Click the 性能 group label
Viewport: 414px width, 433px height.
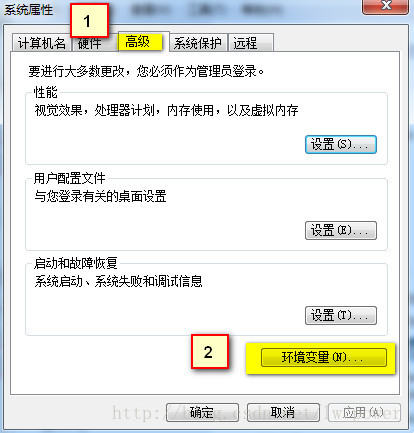tap(45, 92)
